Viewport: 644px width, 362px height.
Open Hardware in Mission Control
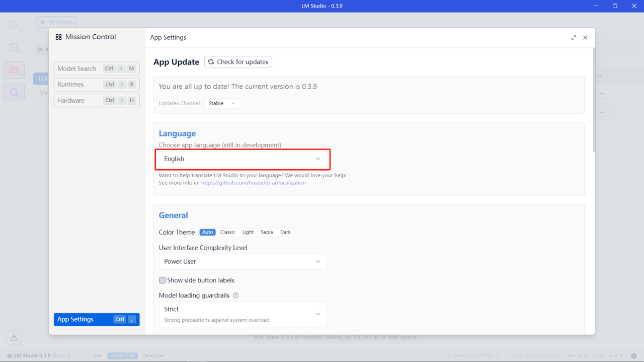pos(97,100)
